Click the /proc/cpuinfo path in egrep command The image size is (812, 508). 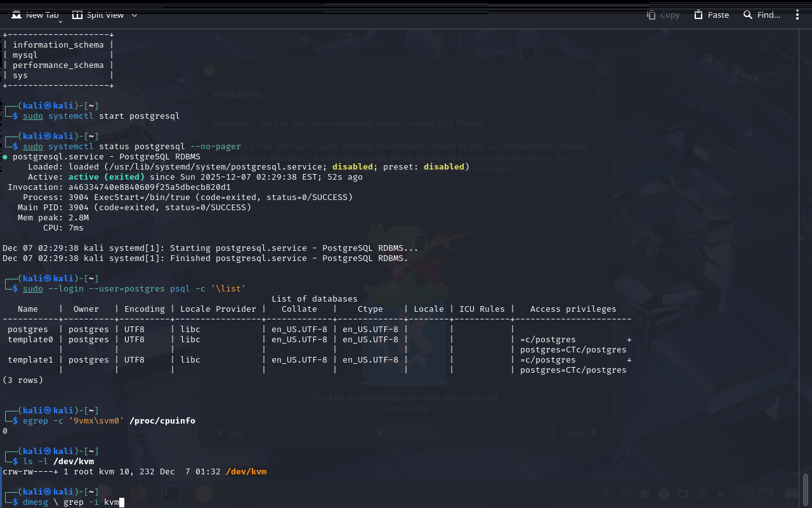point(162,421)
